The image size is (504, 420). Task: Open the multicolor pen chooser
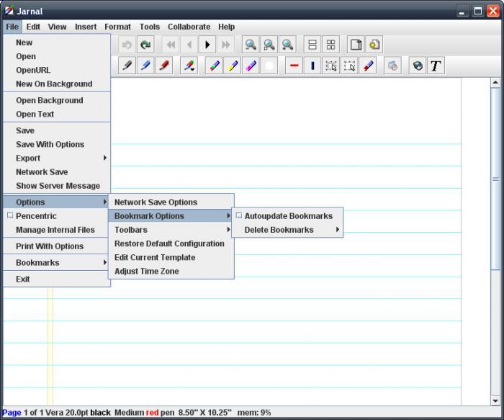click(189, 66)
